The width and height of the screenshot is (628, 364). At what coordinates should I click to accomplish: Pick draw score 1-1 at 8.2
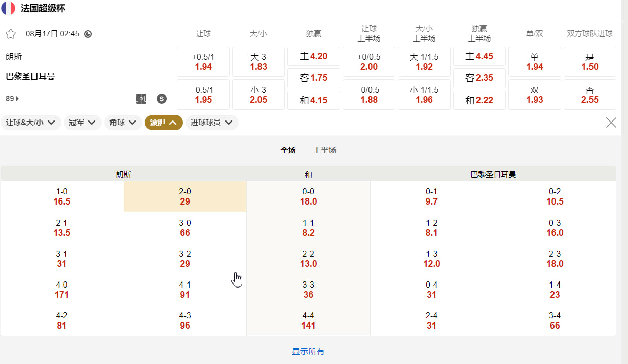click(308, 228)
